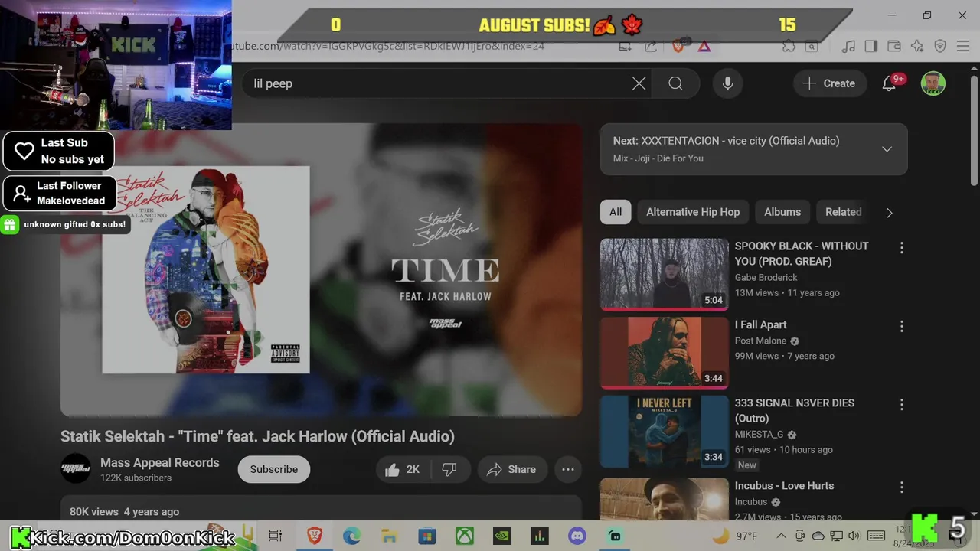Open Xbox app from the taskbar
Screen dimensions: 980x551
click(464, 536)
